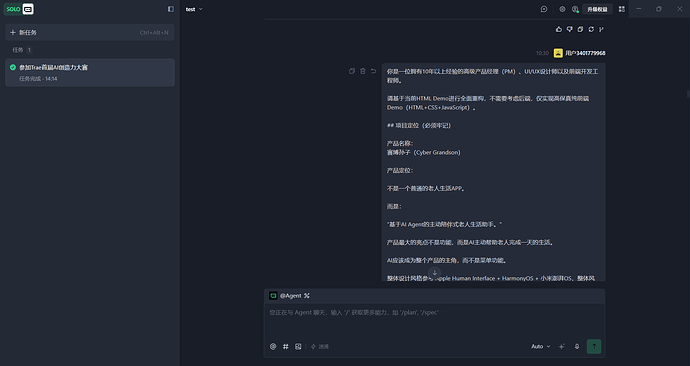Toggle the mode switch icon beside SOLO
The height and width of the screenshot is (366, 690).
pyautogui.click(x=28, y=9)
